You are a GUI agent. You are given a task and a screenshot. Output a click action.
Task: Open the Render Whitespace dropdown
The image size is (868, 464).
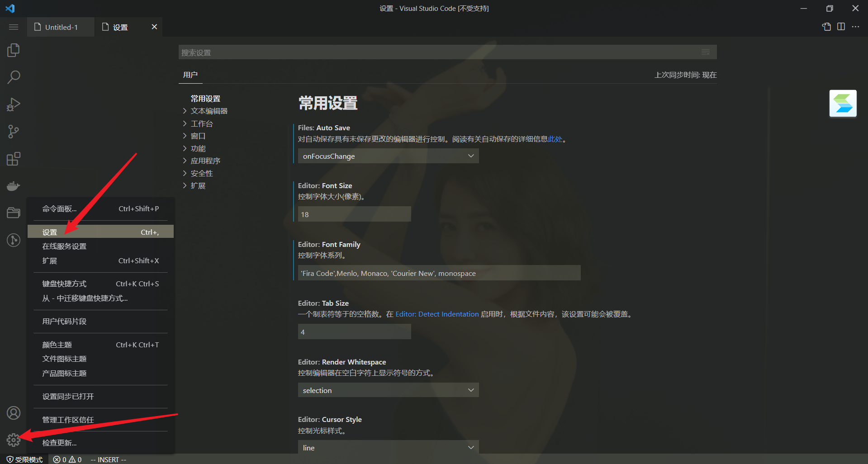388,390
